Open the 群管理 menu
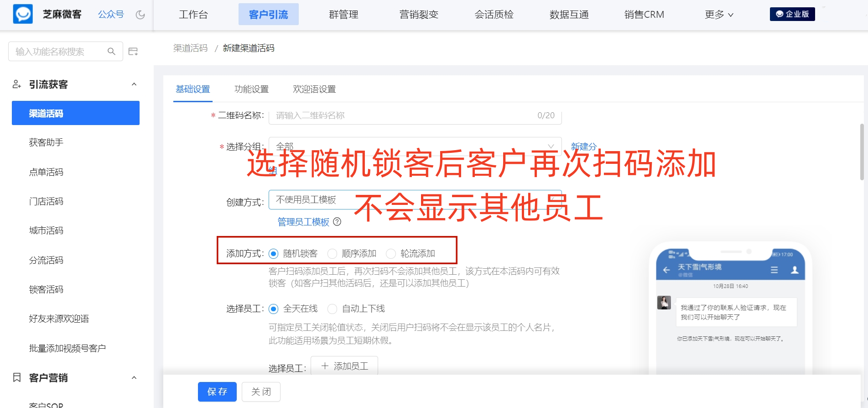This screenshot has height=408, width=868. (x=343, y=15)
